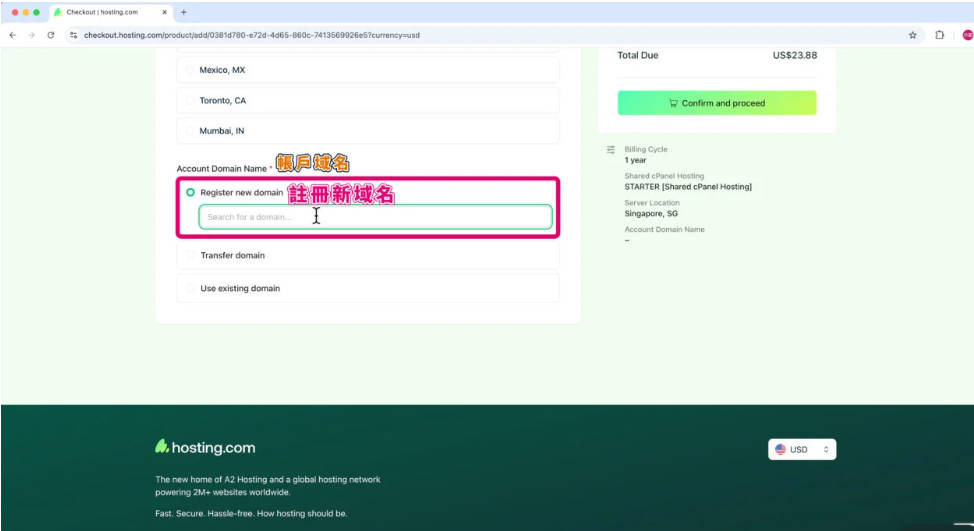Bookmark this page with the star icon
The width and height of the screenshot is (974, 531).
[913, 35]
